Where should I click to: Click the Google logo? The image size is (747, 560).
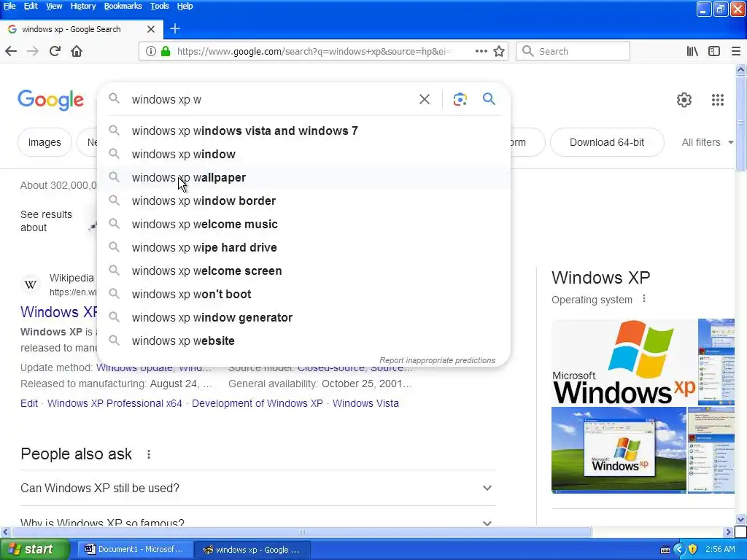(50, 100)
